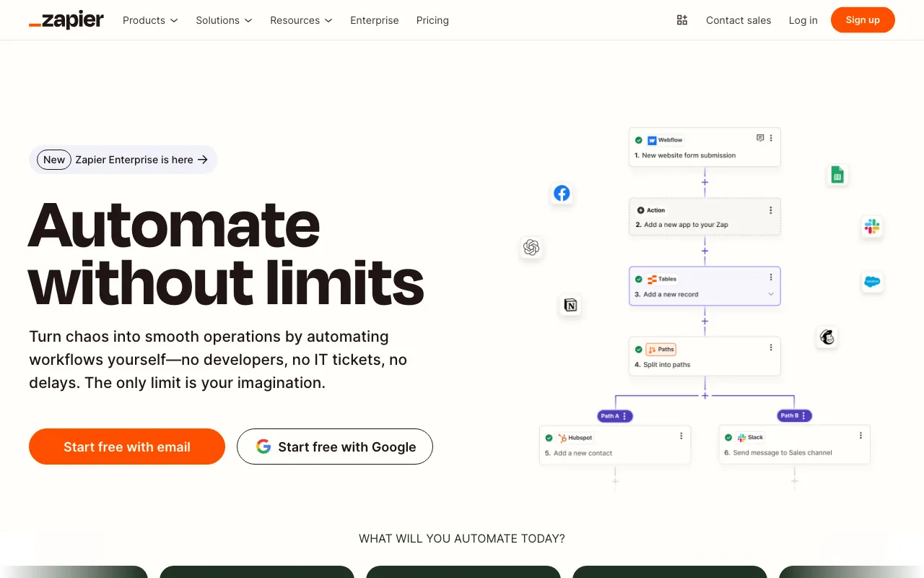The height and width of the screenshot is (578, 924).
Task: Open three-dot menu on Tables step
Action: (771, 277)
